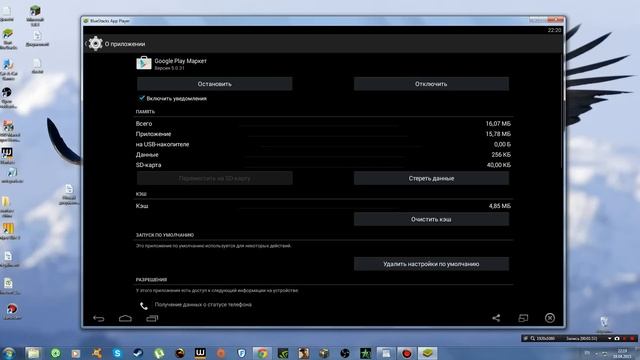640x360 pixels.
Task: Click the settings gear icon next to 'О приложении'
Action: [96, 44]
